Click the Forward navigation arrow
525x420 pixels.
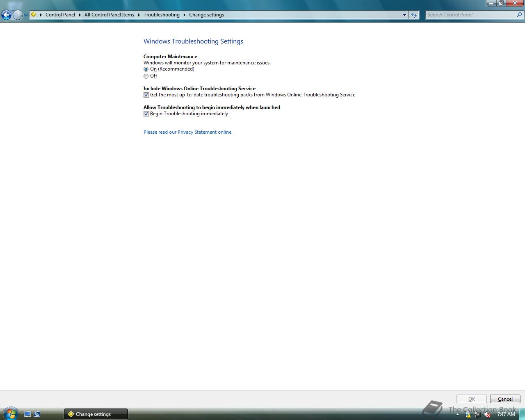pos(18,15)
